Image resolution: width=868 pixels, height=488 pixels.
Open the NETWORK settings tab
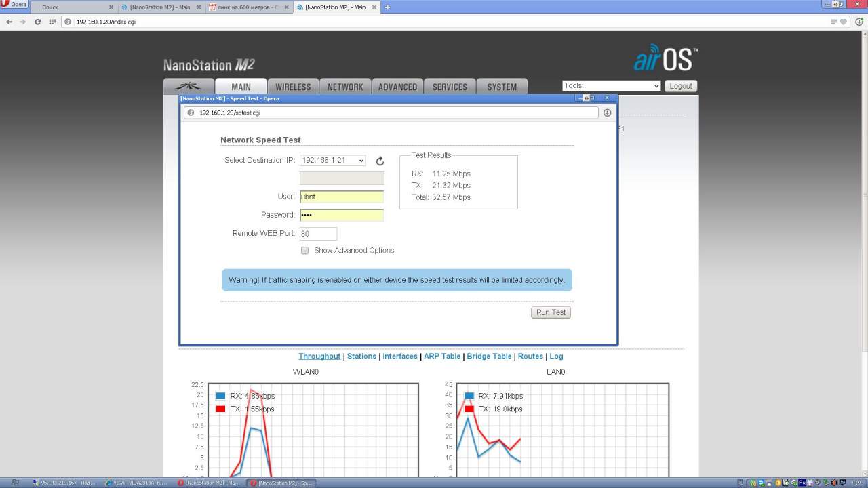point(345,87)
